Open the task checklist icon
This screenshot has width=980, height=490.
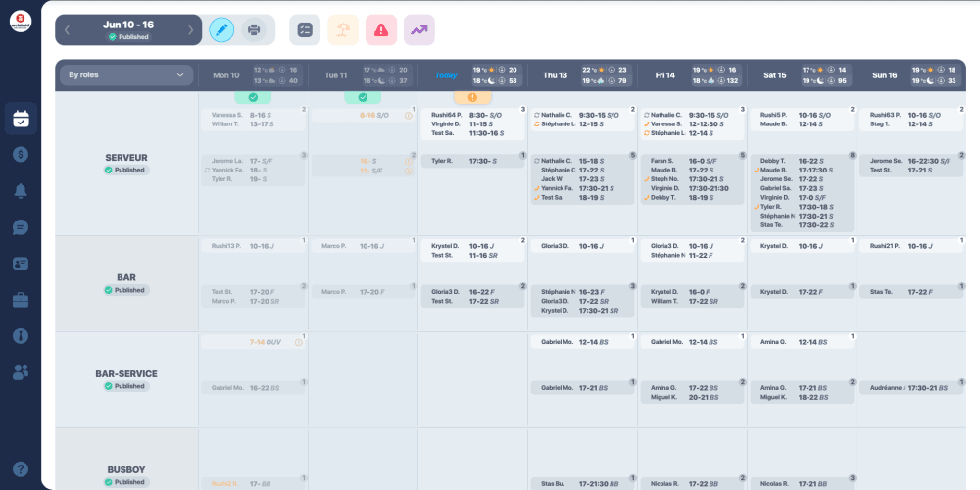[x=305, y=30]
